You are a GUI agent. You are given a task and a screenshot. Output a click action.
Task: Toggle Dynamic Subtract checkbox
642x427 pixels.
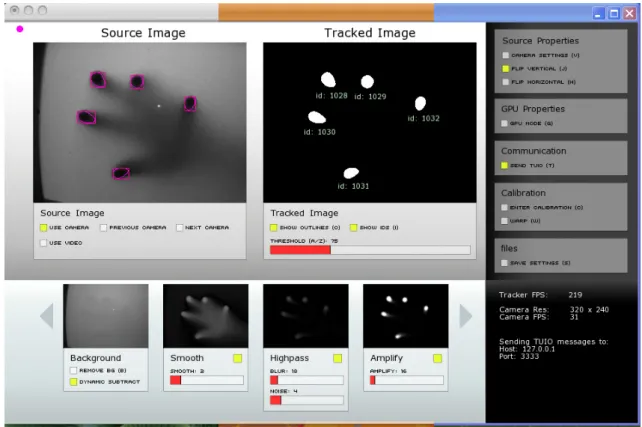[73, 382]
